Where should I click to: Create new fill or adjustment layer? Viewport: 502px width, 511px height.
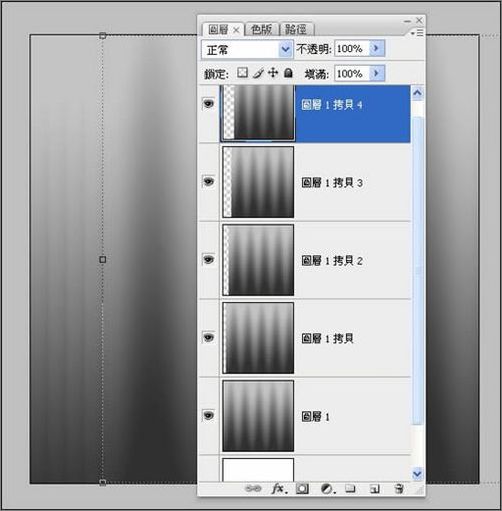(327, 489)
